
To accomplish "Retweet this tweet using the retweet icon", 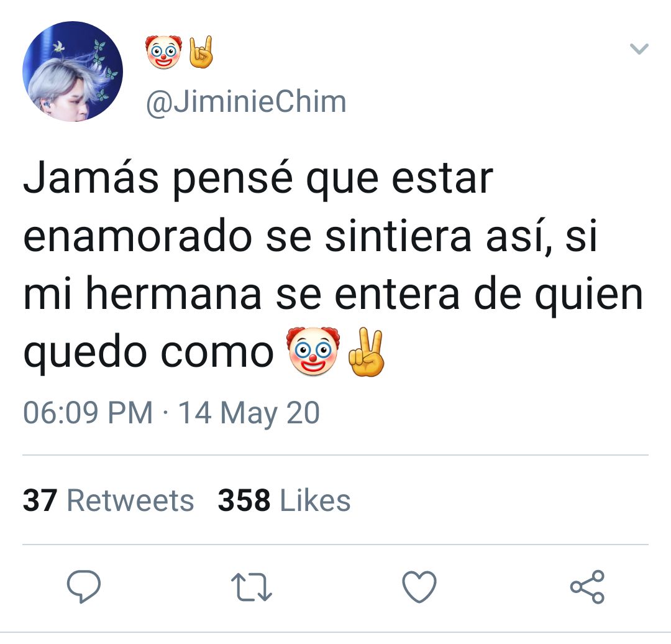I will coord(252,587).
